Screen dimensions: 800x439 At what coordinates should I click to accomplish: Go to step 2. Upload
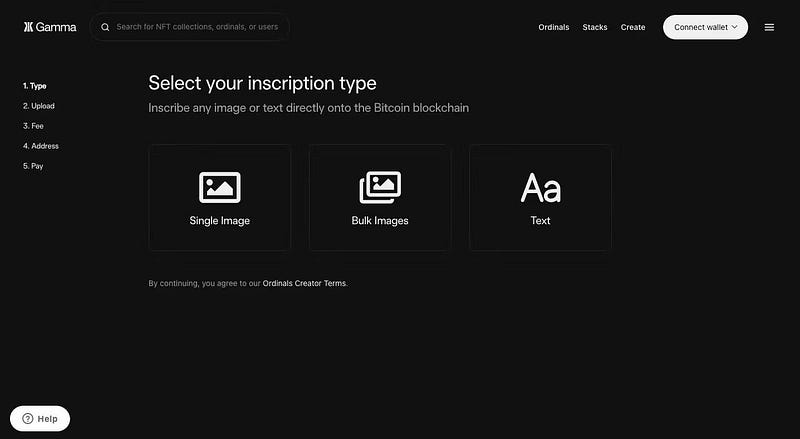(39, 106)
